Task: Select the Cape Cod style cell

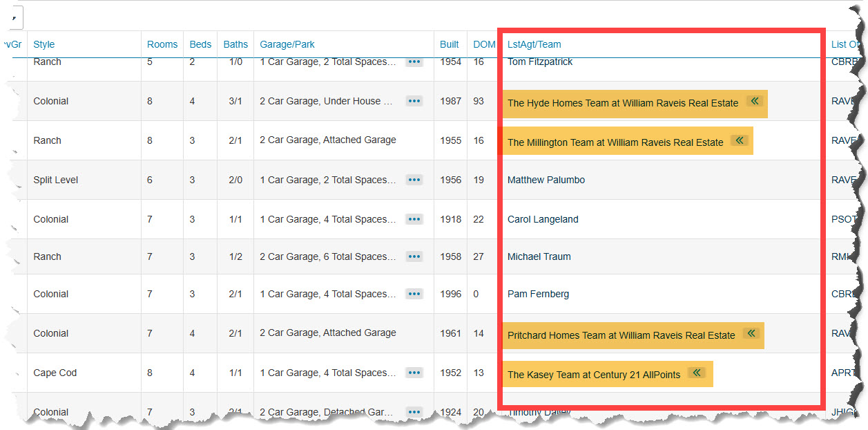Action: coord(55,373)
